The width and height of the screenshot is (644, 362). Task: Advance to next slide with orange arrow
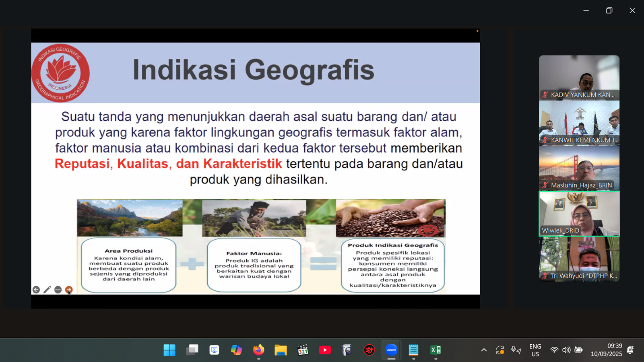pos(69,290)
